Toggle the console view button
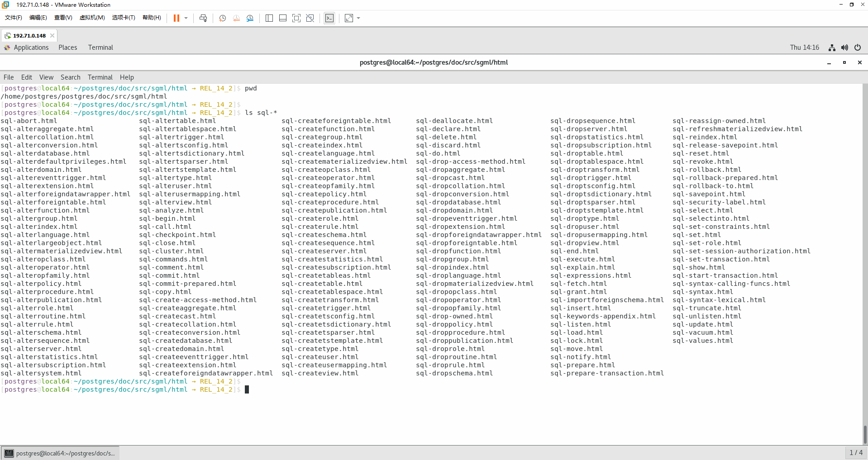The height and width of the screenshot is (460, 868). tap(329, 18)
